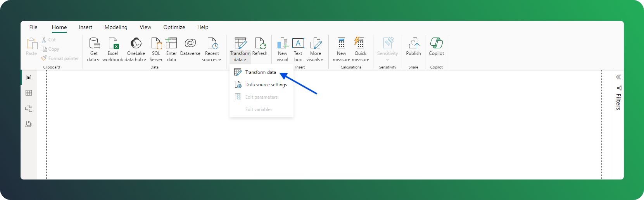Expand the collapsed Filters pane
Image resolution: width=644 pixels, height=200 pixels.
[x=618, y=77]
